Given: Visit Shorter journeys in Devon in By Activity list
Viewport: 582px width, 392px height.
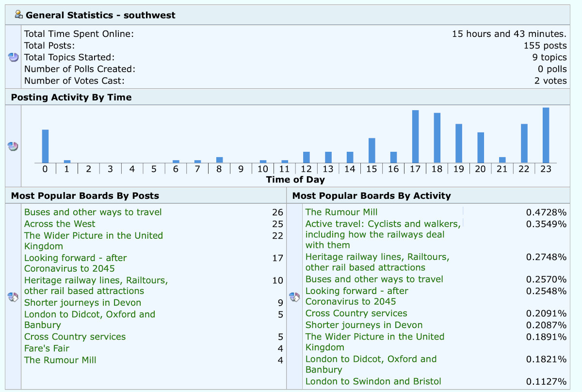Looking at the screenshot, I should [x=364, y=325].
